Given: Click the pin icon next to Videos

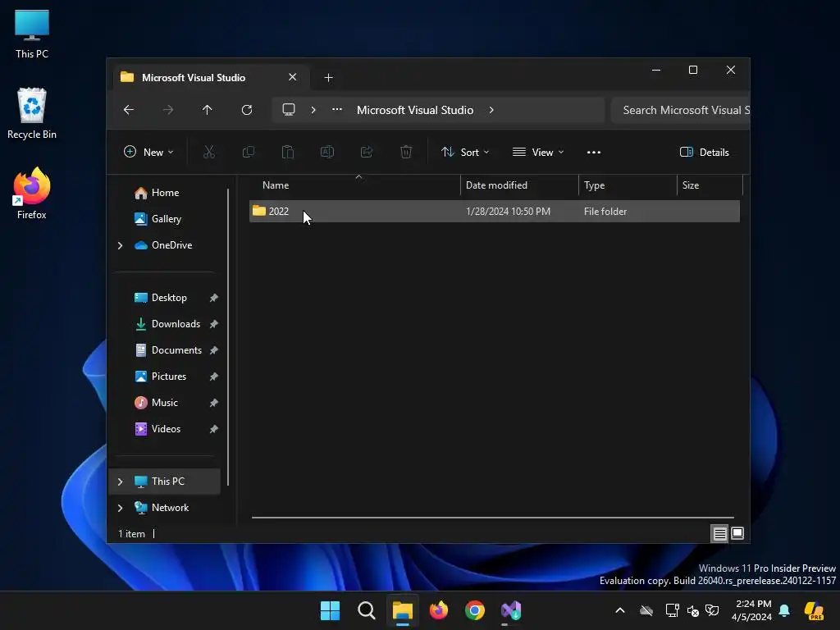Looking at the screenshot, I should (214, 429).
